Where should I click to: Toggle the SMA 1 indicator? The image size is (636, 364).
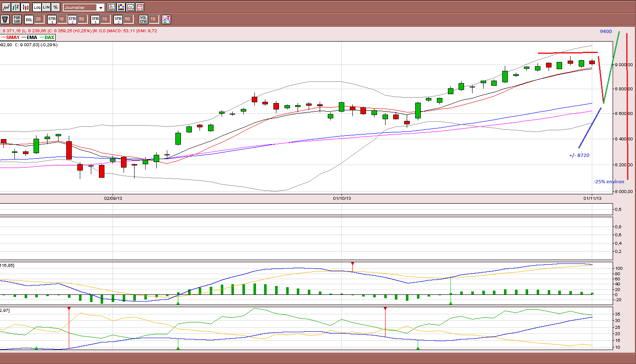[x=95, y=20]
